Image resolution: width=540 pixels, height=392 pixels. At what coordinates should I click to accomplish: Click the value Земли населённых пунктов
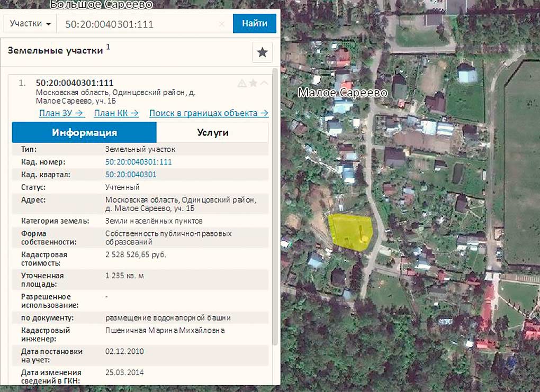tap(154, 221)
